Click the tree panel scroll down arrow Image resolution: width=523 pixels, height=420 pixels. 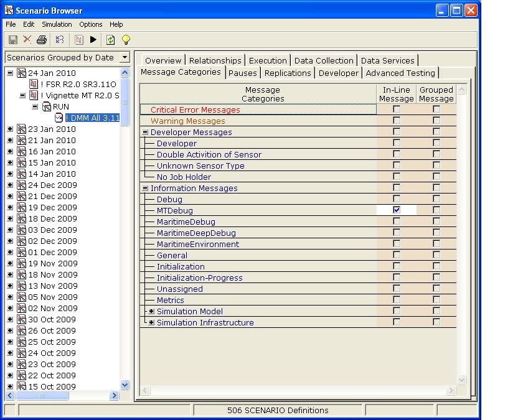click(125, 385)
